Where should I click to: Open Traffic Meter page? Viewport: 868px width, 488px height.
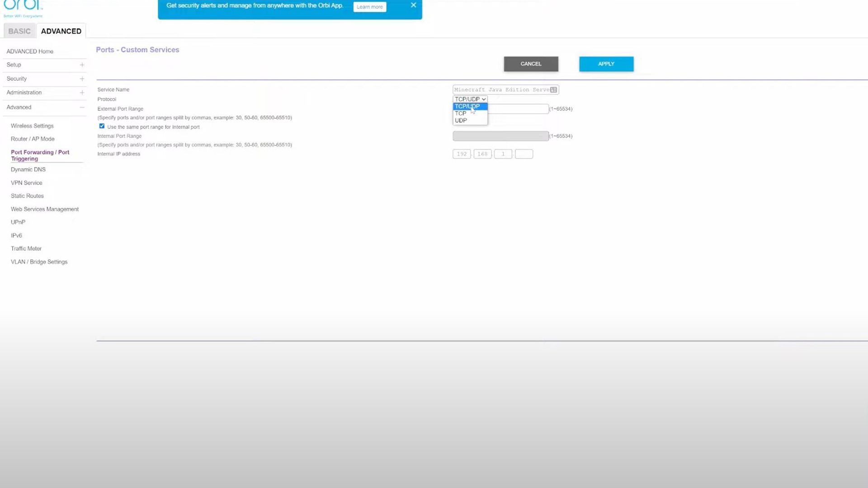point(26,249)
